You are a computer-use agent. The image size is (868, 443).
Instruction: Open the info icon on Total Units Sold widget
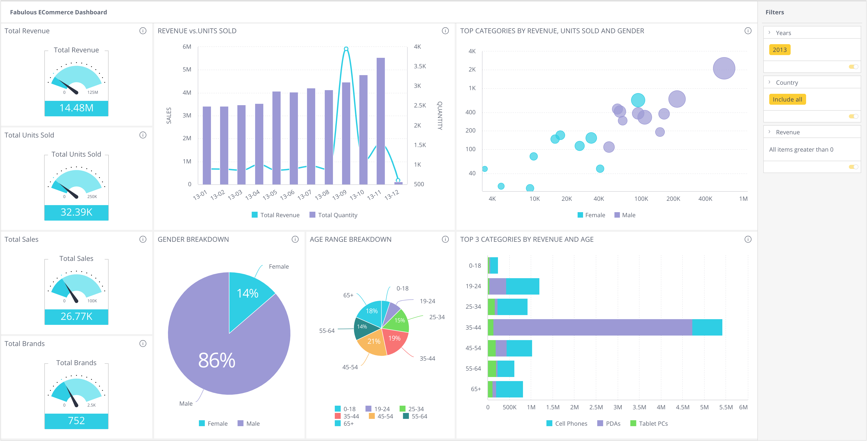143,135
